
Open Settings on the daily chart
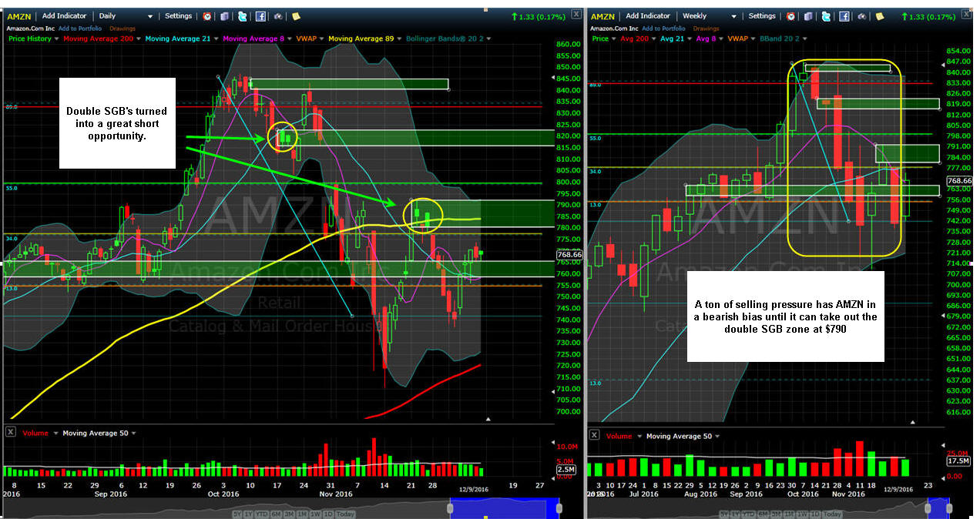pos(178,15)
